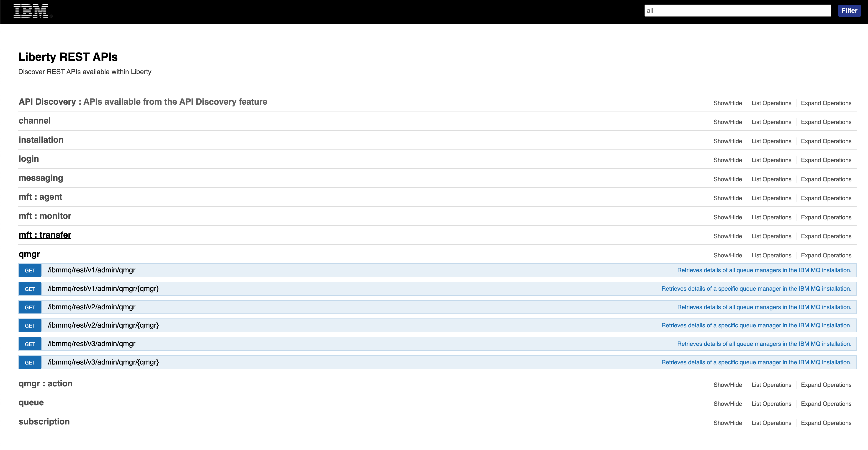Click GET next to /ibmmq/rest/v2/admin/qmgr/{qmgr}
The height and width of the screenshot is (450, 868).
pos(30,325)
